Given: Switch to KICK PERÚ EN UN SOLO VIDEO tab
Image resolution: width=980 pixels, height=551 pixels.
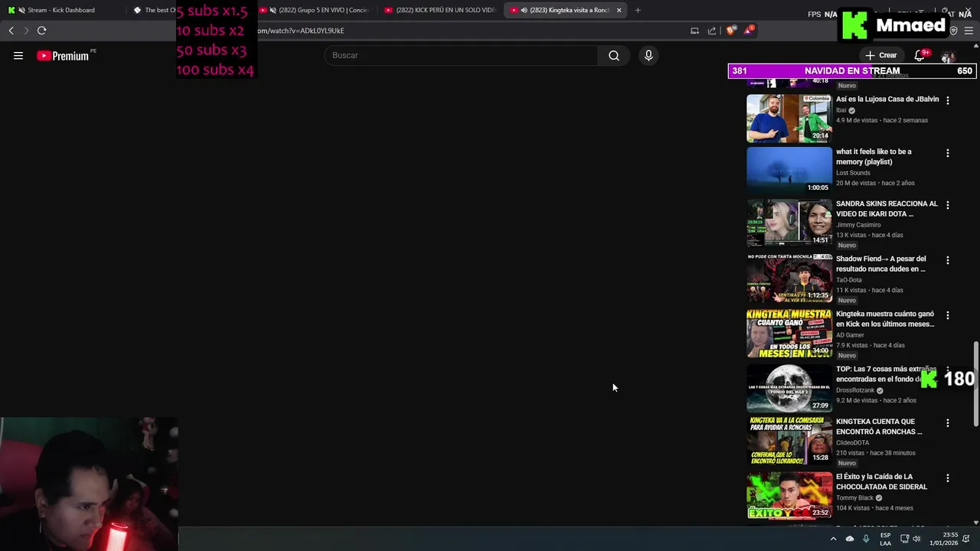Looking at the screenshot, I should 440,10.
